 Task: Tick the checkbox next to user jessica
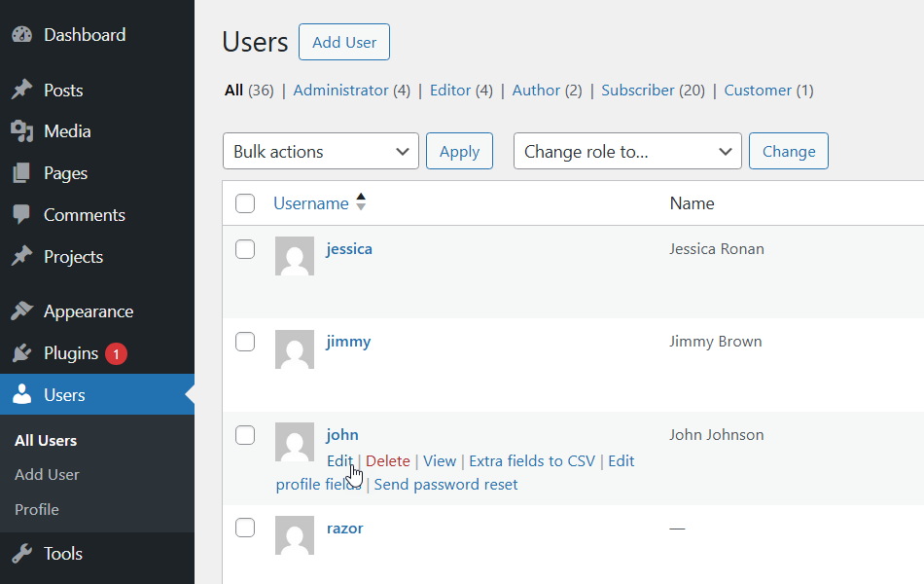245,248
